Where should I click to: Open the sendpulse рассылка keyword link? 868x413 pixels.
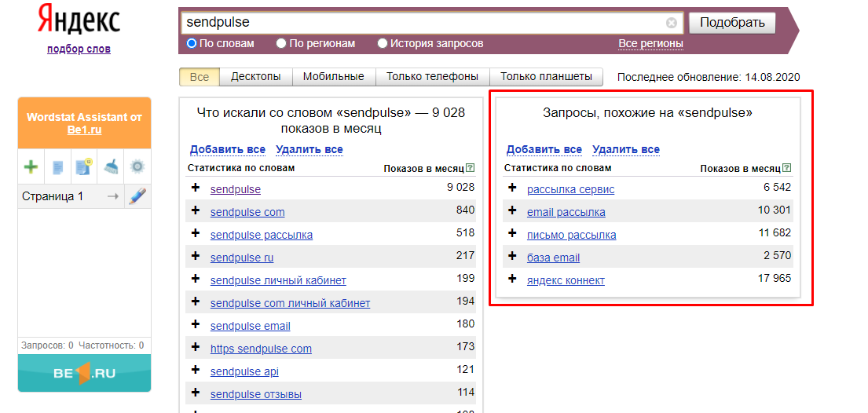[x=262, y=235]
